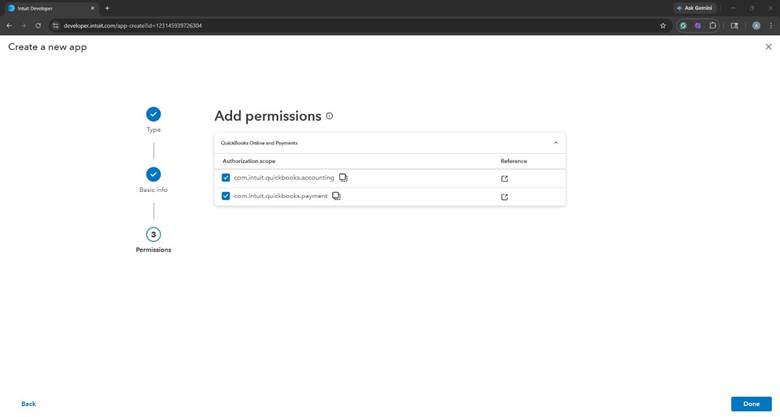Screen dimensions: 780x417
Task: Click the Reference column header
Action: pyautogui.click(x=513, y=161)
